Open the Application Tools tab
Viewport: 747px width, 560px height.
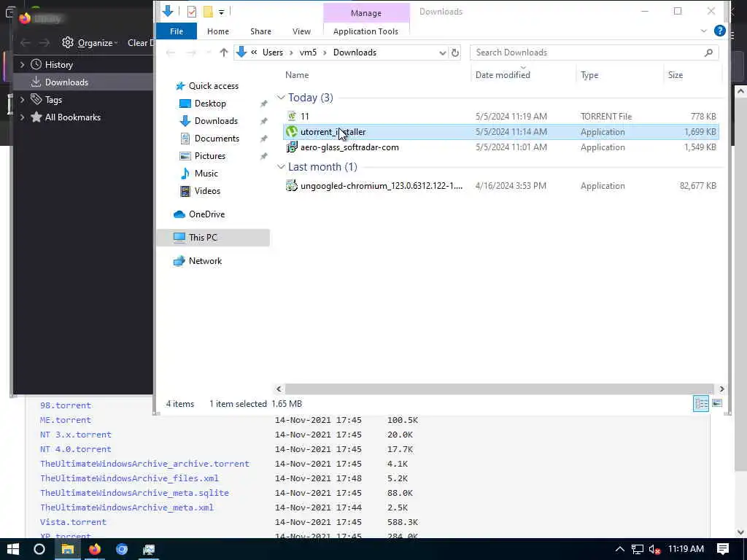click(365, 31)
